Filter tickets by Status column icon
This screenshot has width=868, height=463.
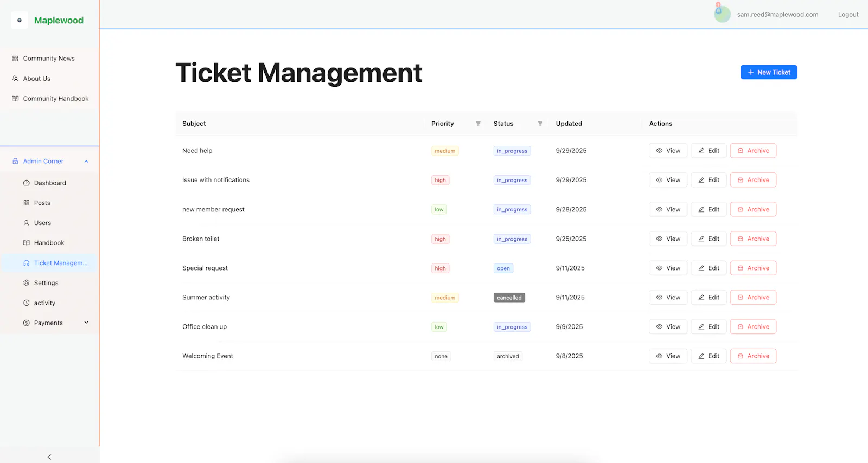pyautogui.click(x=540, y=124)
